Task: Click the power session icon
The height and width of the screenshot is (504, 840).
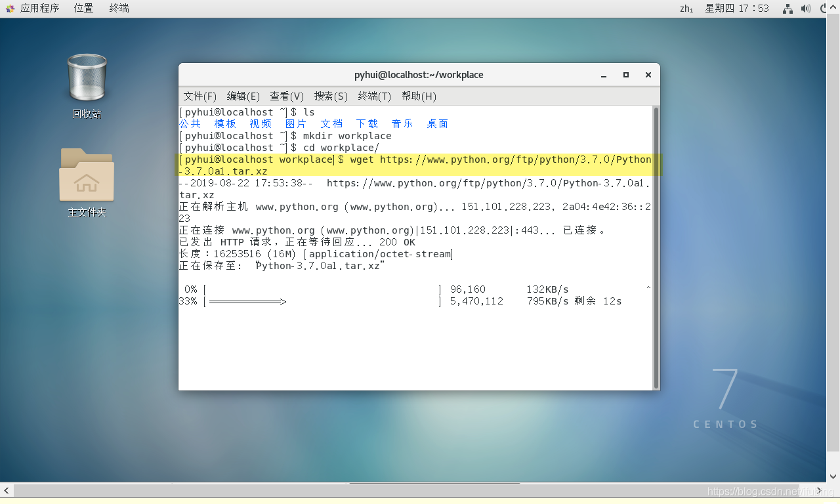Action: [x=825, y=7]
